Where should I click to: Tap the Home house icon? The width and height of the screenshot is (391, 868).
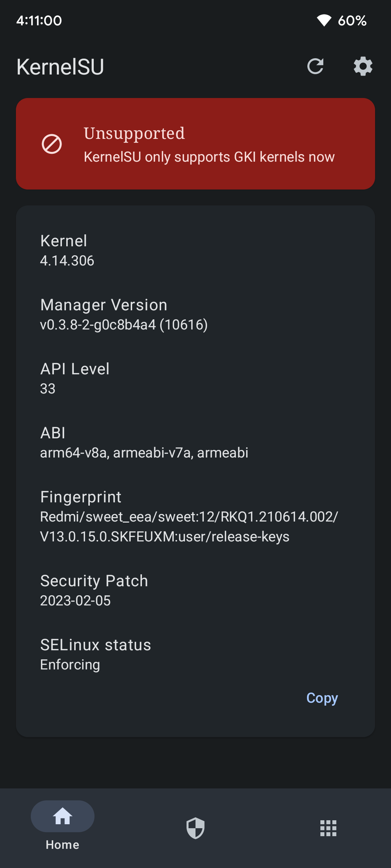(x=63, y=816)
